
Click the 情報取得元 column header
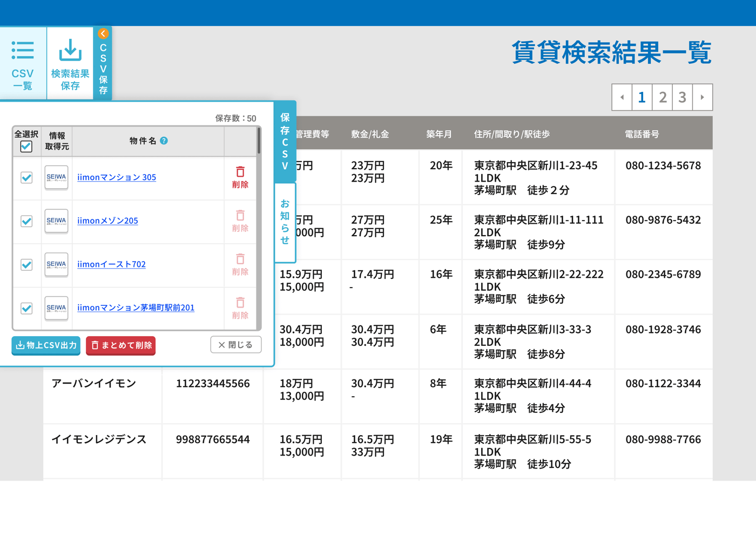(x=57, y=141)
